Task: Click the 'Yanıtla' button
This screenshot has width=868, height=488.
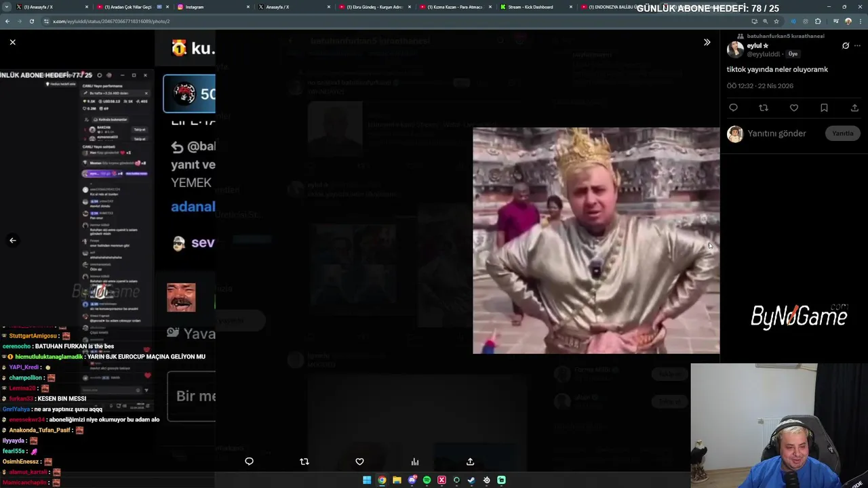Action: pyautogui.click(x=843, y=134)
